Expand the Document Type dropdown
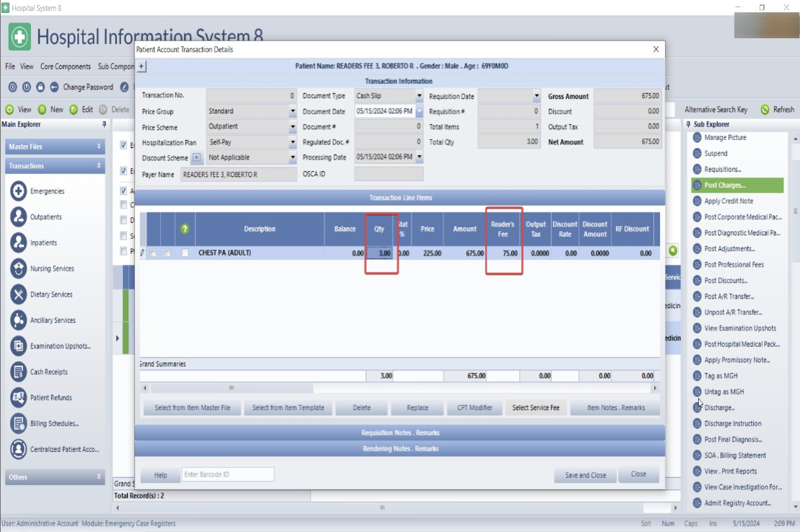This screenshot has width=800, height=532. pos(419,96)
